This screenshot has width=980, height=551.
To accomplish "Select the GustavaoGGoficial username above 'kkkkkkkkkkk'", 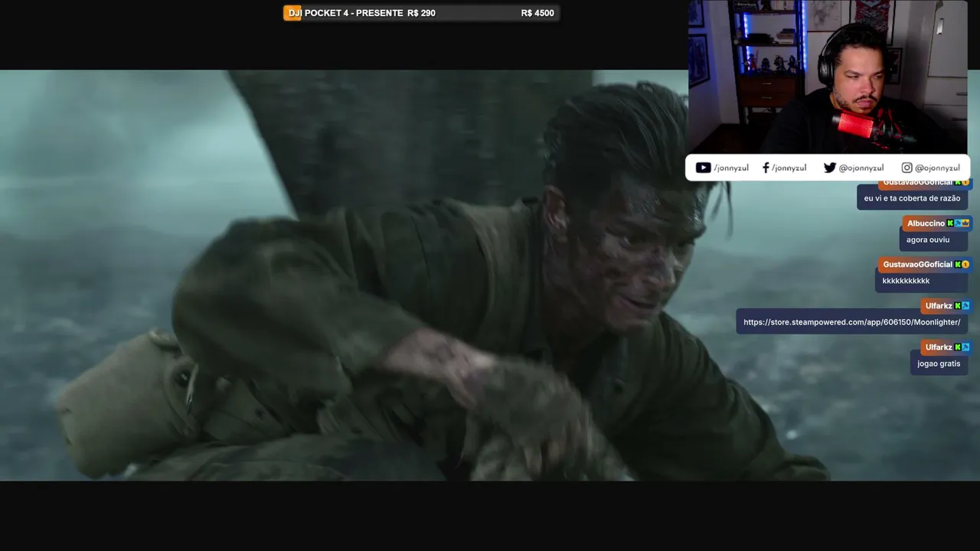I will click(x=918, y=265).
